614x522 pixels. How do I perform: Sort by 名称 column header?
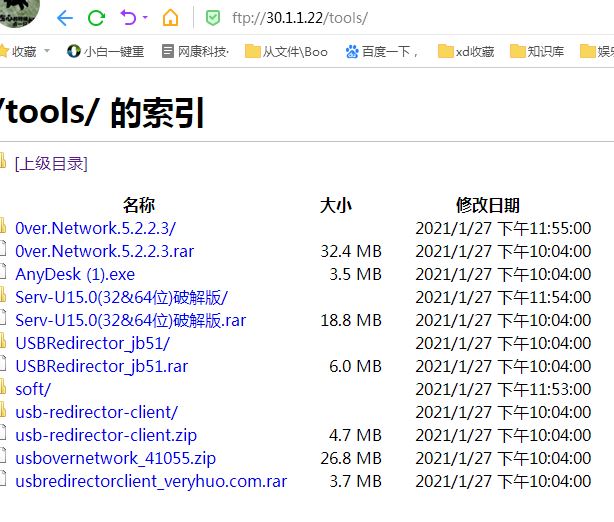tap(139, 205)
